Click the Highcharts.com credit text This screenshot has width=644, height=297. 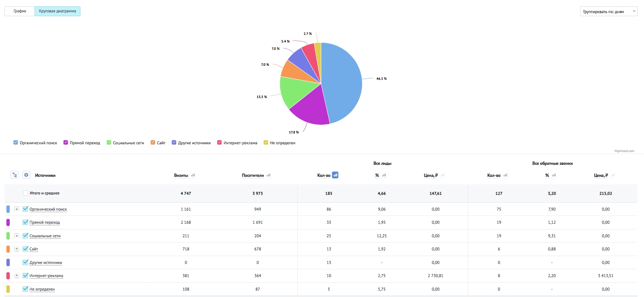coord(624,151)
